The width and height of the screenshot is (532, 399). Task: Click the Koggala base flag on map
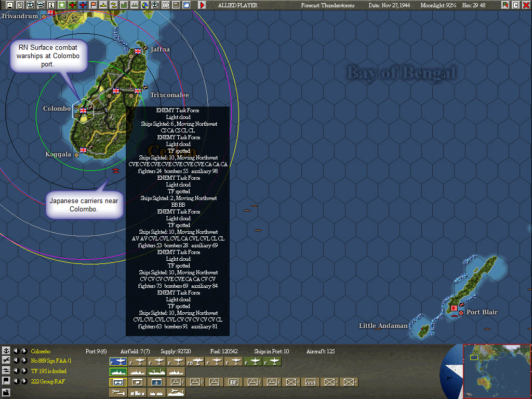click(83, 150)
